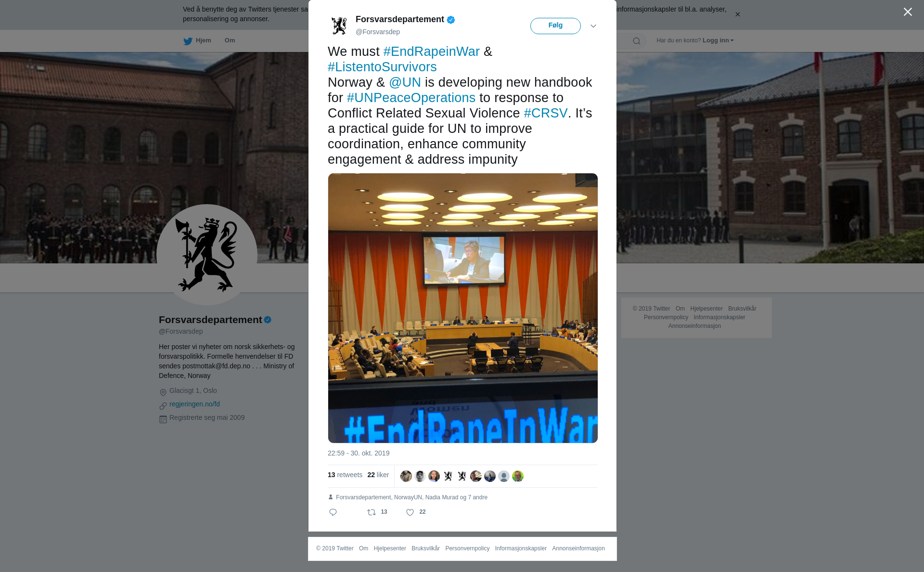
Task: Like the tweet with the heart icon
Action: pos(410,512)
